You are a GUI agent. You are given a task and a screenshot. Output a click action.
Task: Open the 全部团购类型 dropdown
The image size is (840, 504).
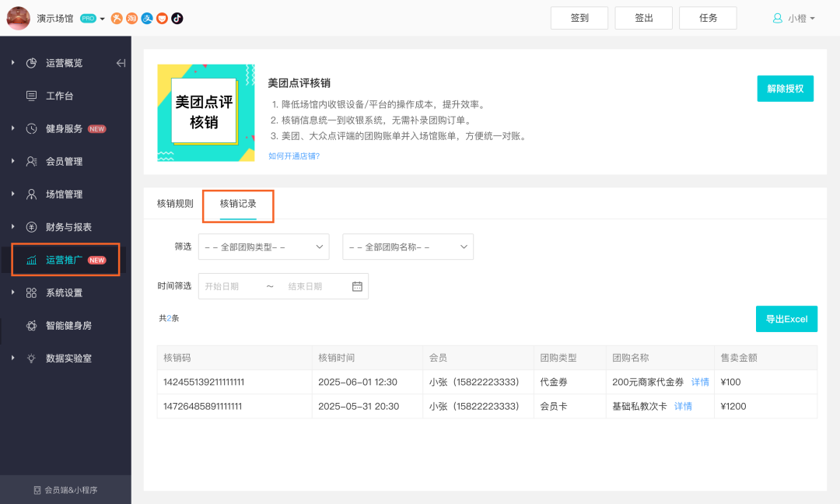pos(264,247)
